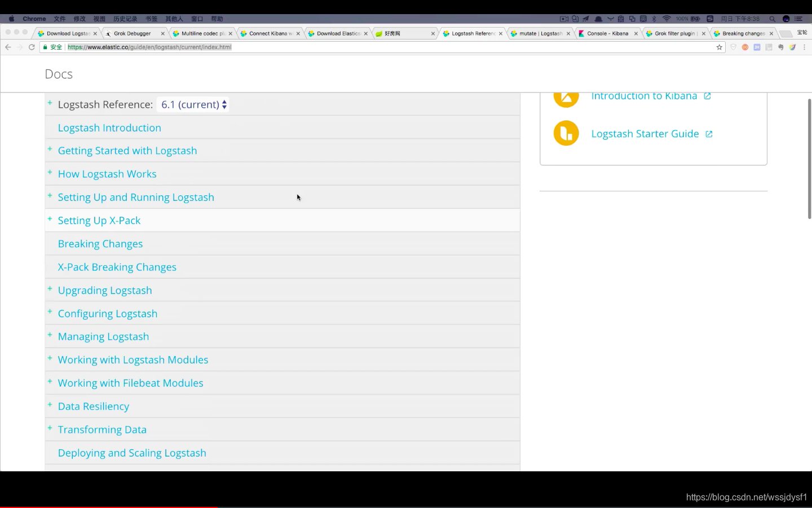Switch to Breaking changes tab
The width and height of the screenshot is (812, 508).
[743, 33]
